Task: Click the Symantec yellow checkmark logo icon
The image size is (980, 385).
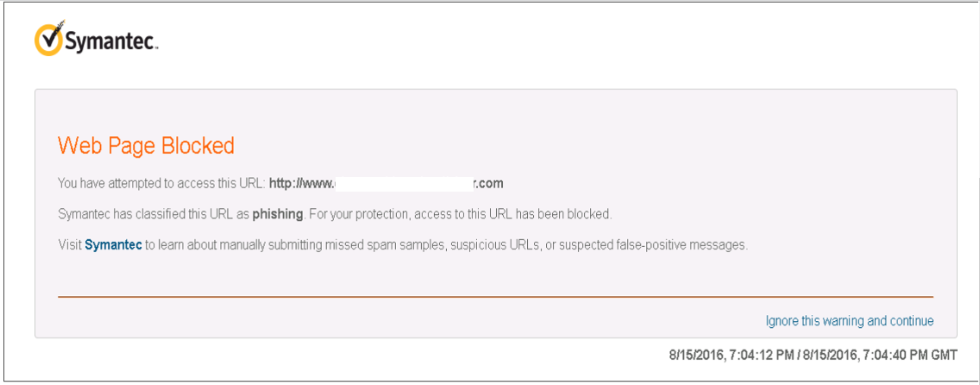Action: point(50,40)
